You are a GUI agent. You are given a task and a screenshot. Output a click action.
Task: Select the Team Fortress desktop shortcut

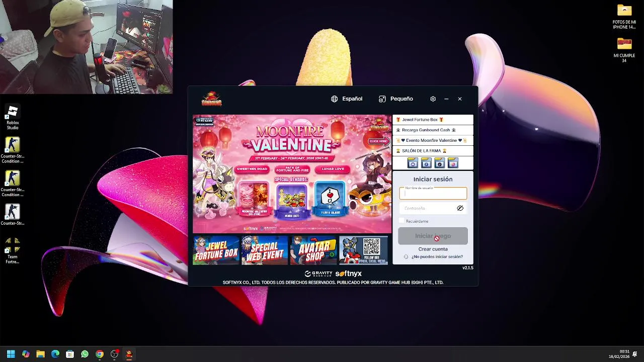point(13,251)
